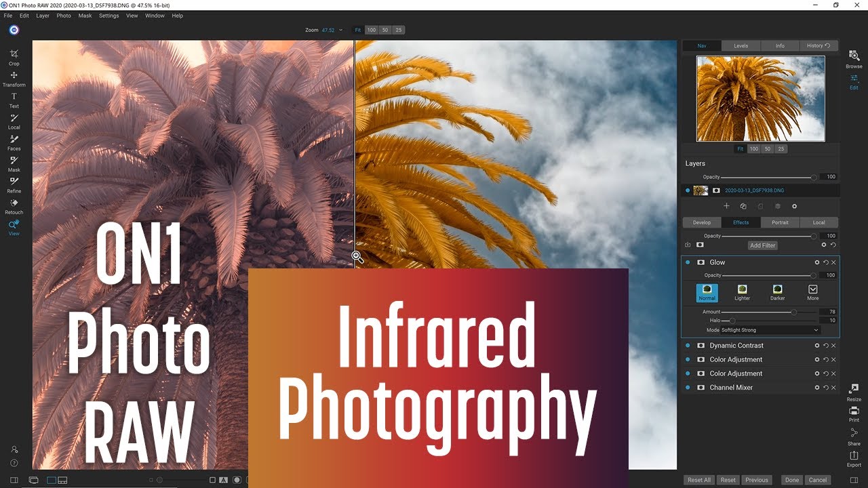
Task: Switch to the Portrait tab
Action: [780, 222]
